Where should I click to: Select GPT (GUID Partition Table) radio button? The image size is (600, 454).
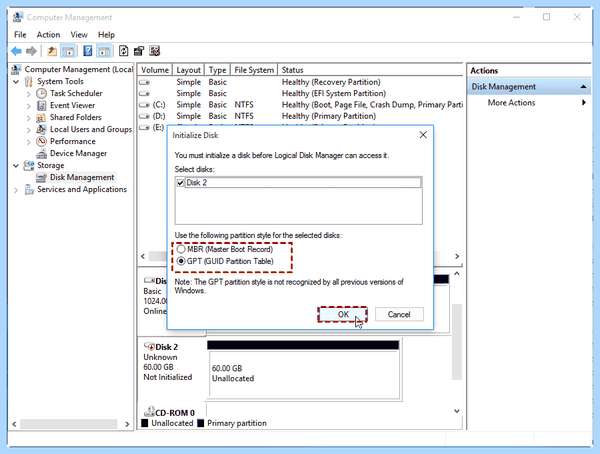181,261
